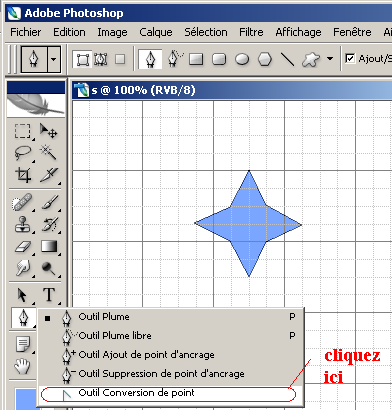The height and width of the screenshot is (410, 392).
Task: Pick the Custom Shape tool
Action: coord(311,60)
